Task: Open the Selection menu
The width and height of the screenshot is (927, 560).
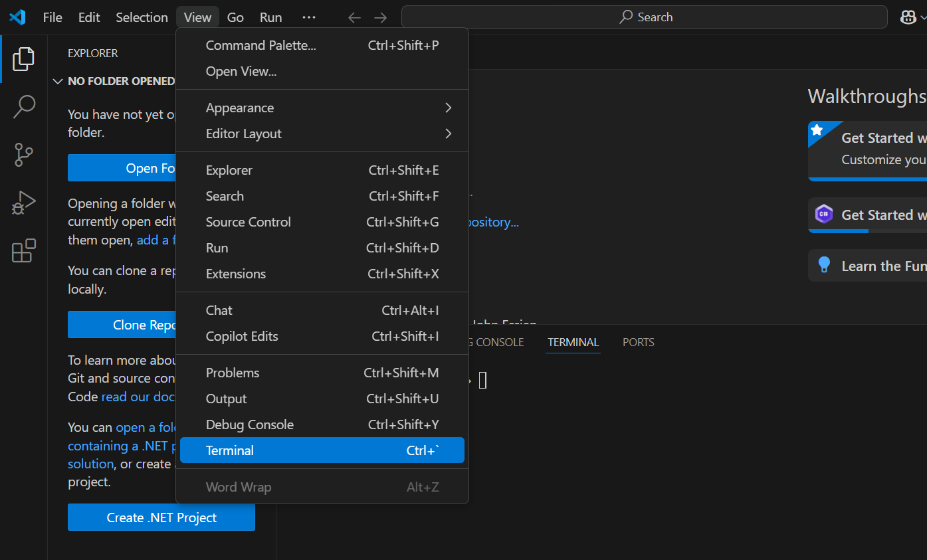Action: point(142,17)
